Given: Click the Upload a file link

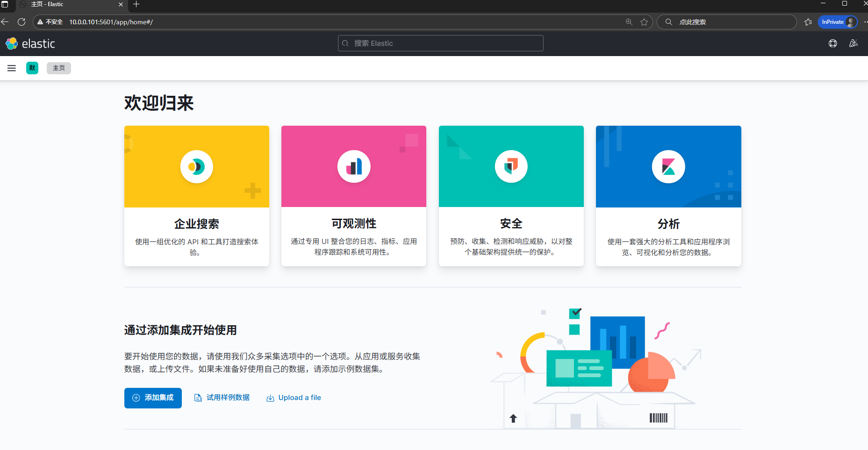Looking at the screenshot, I should [294, 398].
